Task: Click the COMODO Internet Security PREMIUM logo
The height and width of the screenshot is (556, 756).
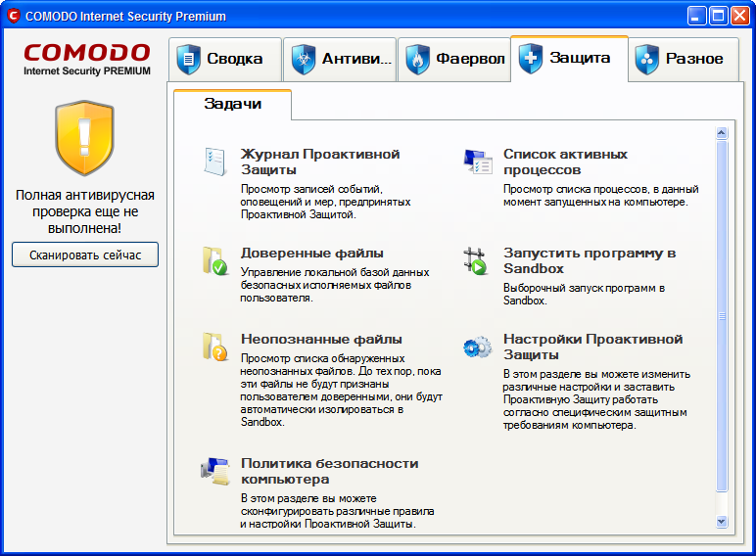Action: (x=87, y=60)
